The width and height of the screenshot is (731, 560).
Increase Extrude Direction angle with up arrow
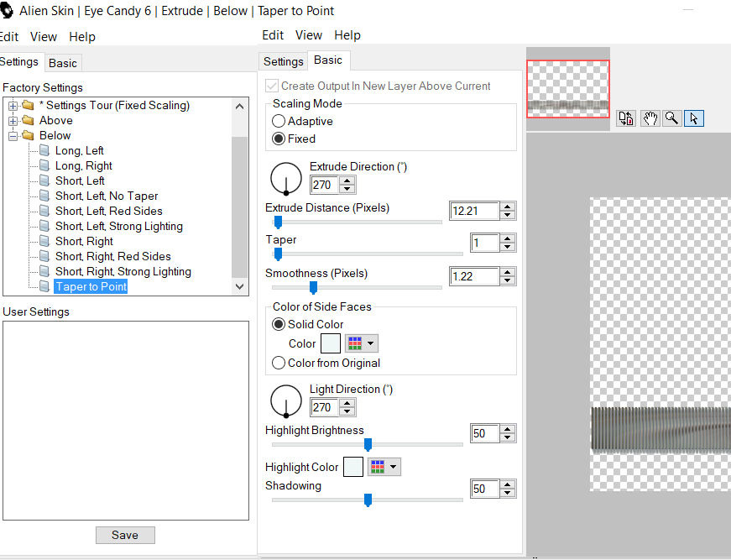click(x=347, y=181)
